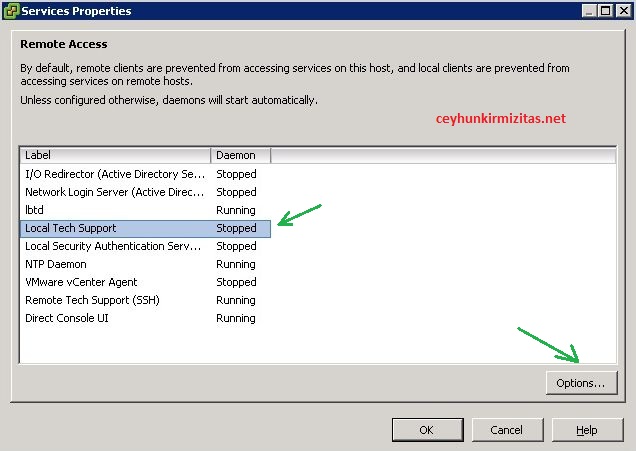Select the Local Tech Support service
Viewport: 636px width, 451px height.
tap(70, 228)
